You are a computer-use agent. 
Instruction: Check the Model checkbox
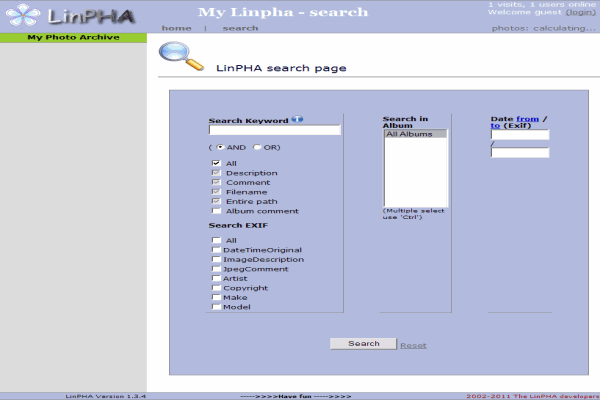(x=216, y=307)
